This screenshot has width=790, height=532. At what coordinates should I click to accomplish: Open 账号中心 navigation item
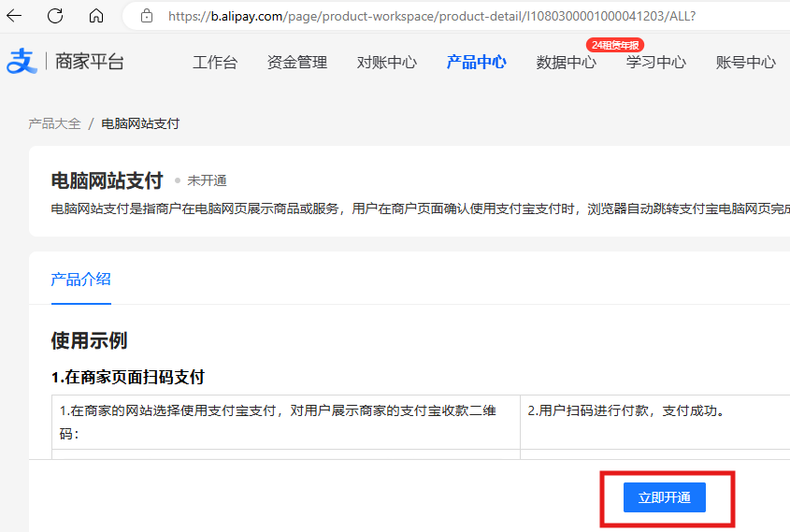click(746, 63)
